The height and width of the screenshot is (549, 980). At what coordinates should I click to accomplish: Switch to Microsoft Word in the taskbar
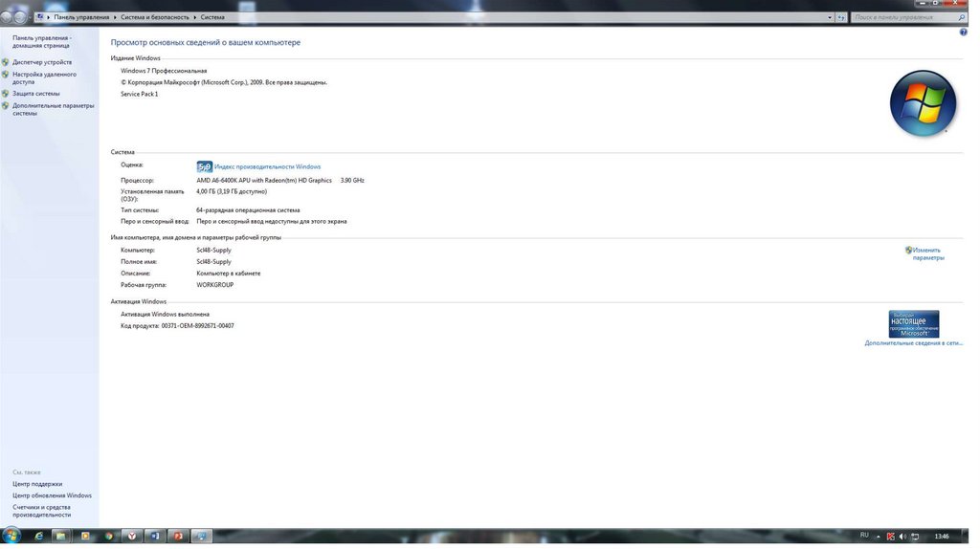(155, 537)
